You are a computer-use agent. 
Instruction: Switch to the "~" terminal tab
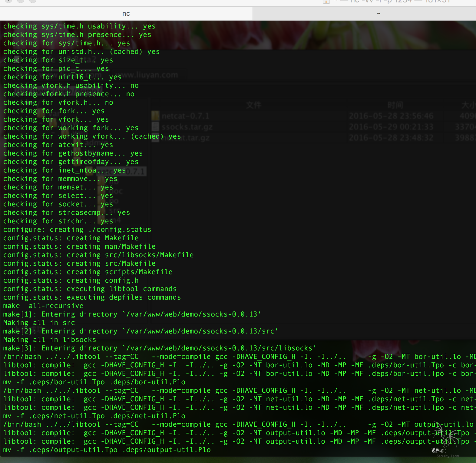[x=378, y=14]
